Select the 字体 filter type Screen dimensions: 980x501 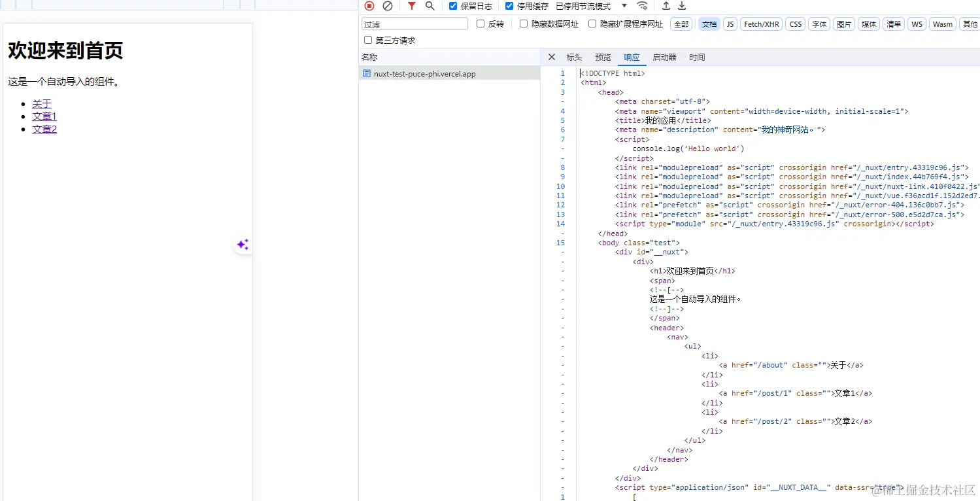[819, 24]
